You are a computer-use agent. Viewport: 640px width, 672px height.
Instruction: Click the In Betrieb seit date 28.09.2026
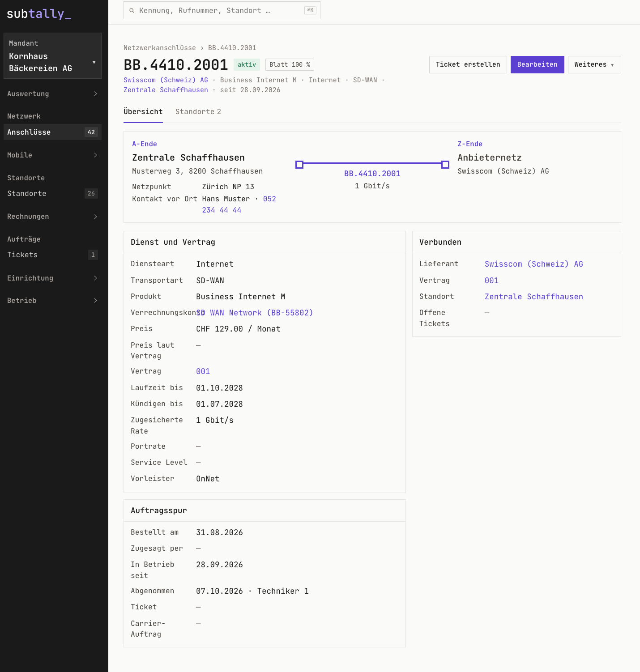pyautogui.click(x=220, y=565)
